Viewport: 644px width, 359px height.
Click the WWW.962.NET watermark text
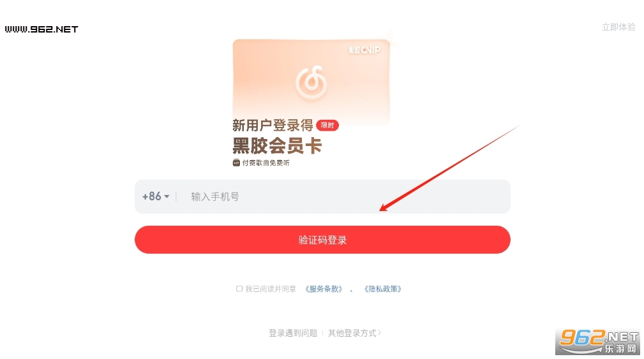point(41,29)
